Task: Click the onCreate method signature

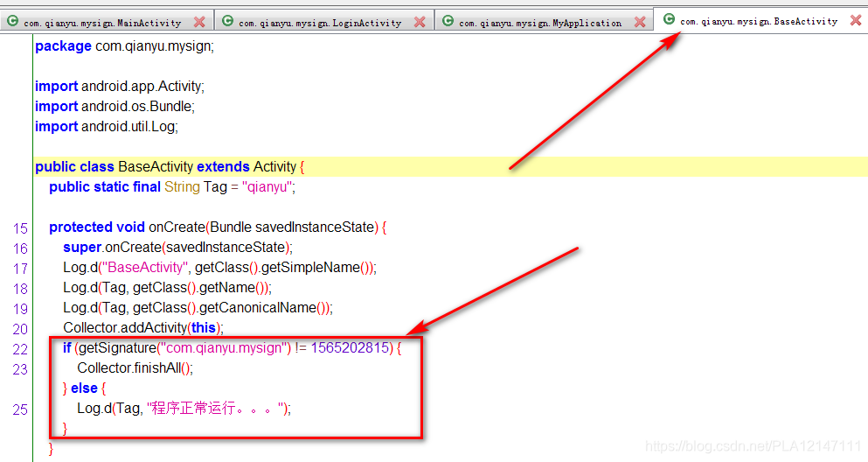Action: pyautogui.click(x=218, y=227)
